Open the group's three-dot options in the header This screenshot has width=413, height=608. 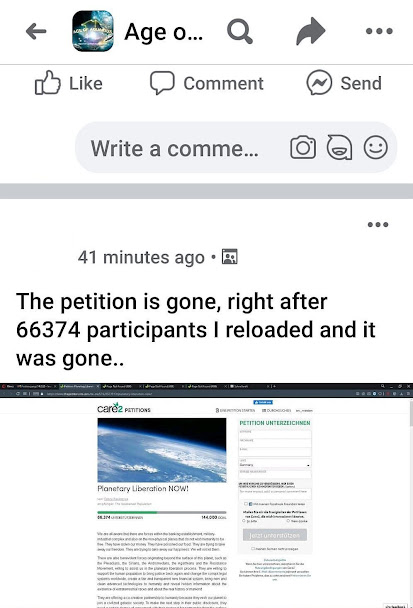pos(379,31)
